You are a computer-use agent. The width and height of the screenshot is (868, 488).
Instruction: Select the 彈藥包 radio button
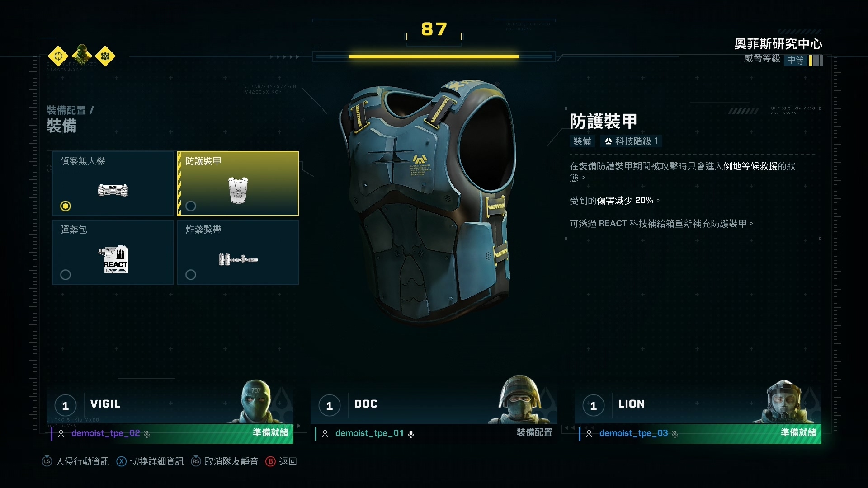[66, 275]
